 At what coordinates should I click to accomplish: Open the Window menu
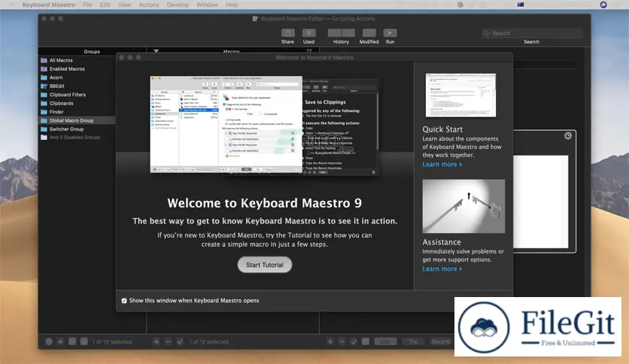(207, 5)
